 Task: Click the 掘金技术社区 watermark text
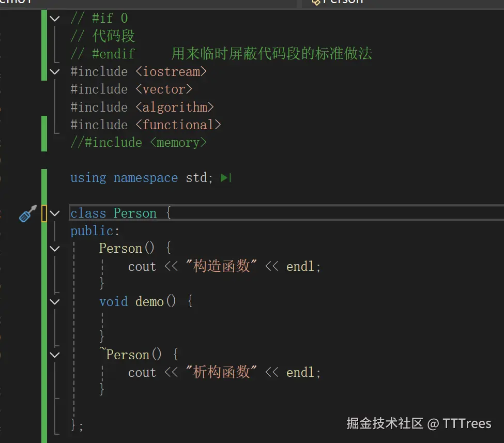tap(385, 423)
